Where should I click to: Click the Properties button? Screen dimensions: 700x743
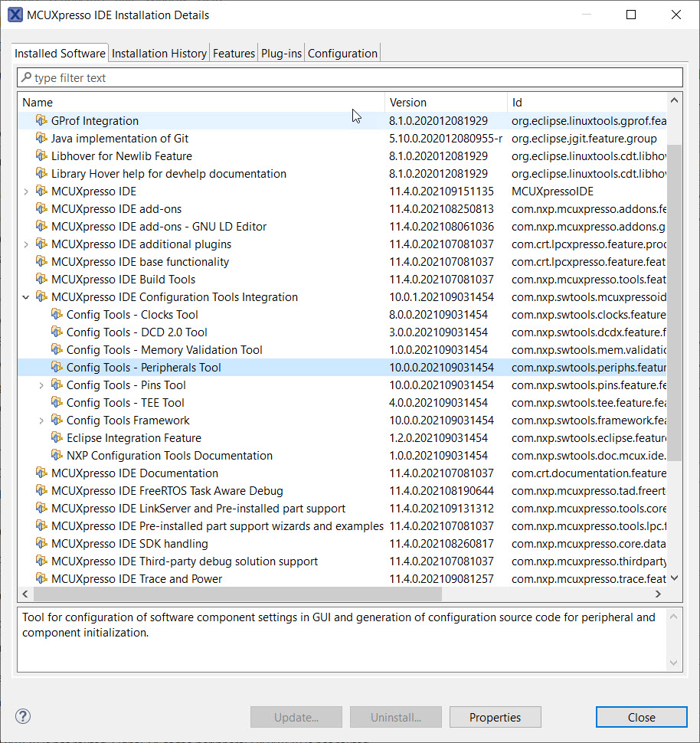[x=495, y=717]
